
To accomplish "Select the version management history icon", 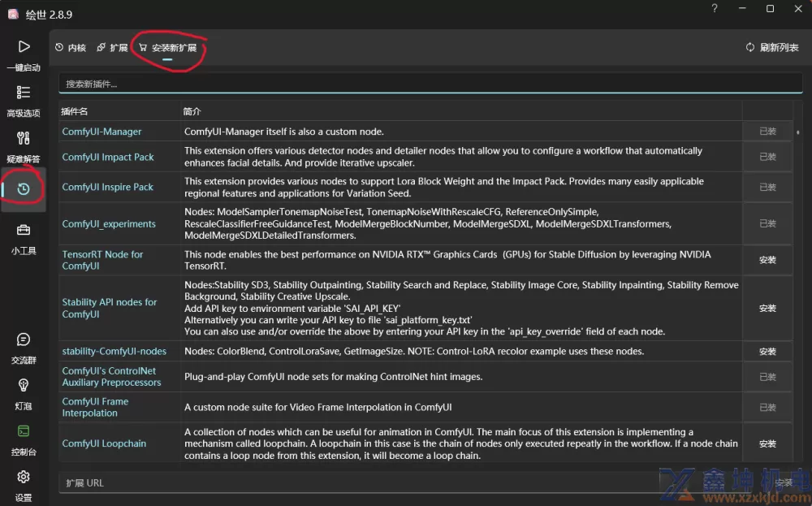I will pyautogui.click(x=24, y=189).
